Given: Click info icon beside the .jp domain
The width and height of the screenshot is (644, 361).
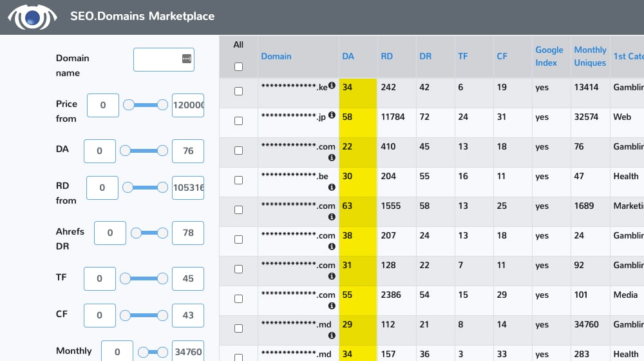Looking at the screenshot, I should coord(332,115).
